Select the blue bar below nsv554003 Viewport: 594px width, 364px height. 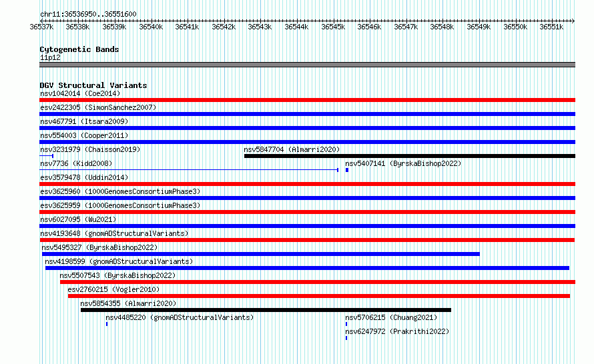[x=307, y=142]
